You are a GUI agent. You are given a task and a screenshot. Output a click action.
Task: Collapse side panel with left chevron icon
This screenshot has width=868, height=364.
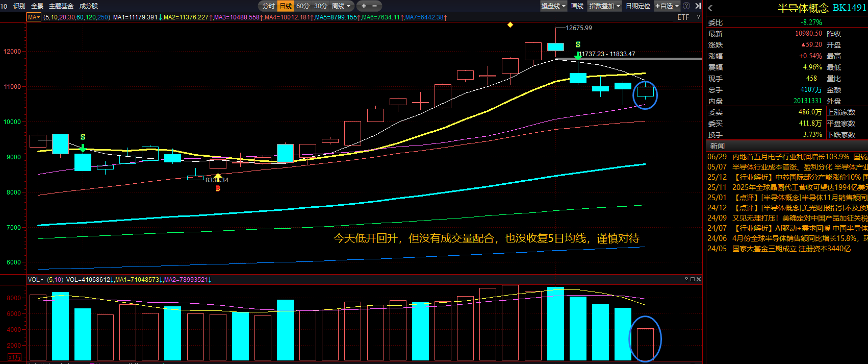point(710,8)
